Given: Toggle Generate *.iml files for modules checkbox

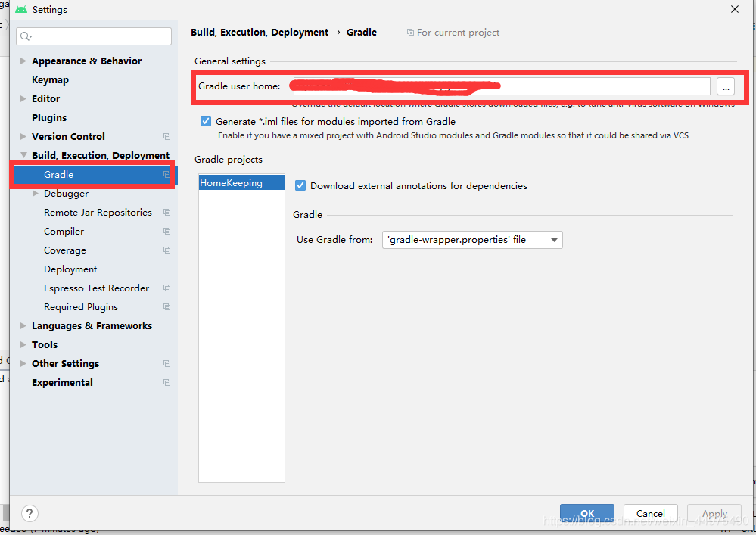Looking at the screenshot, I should 206,121.
